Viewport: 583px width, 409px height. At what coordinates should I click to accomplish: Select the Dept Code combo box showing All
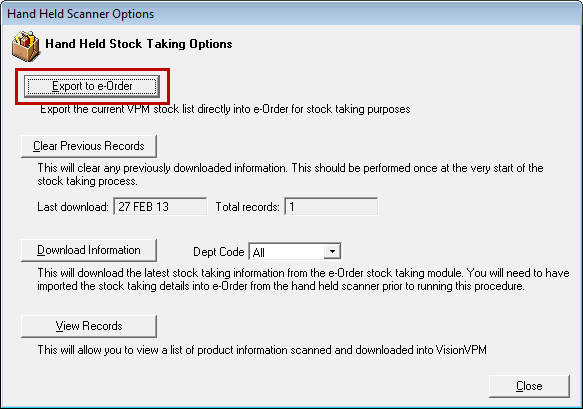[295, 252]
